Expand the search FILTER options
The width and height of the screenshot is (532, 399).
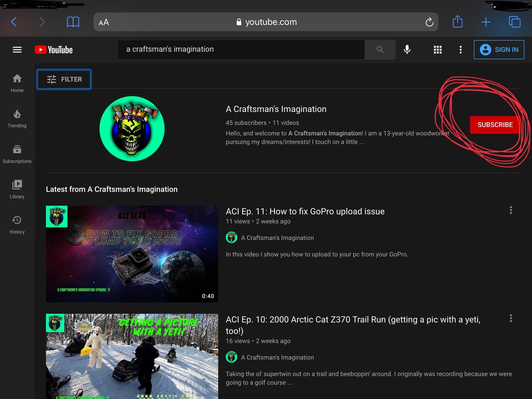[x=64, y=79]
